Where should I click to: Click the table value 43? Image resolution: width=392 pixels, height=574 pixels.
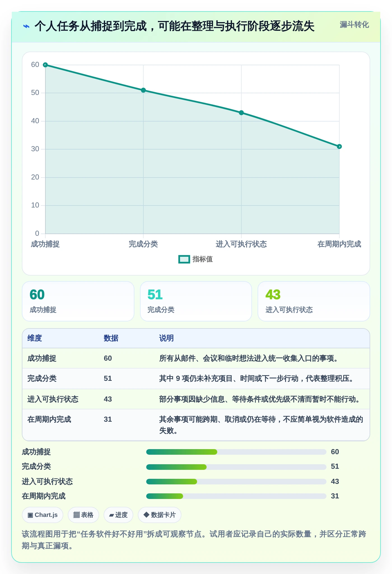[x=108, y=399]
